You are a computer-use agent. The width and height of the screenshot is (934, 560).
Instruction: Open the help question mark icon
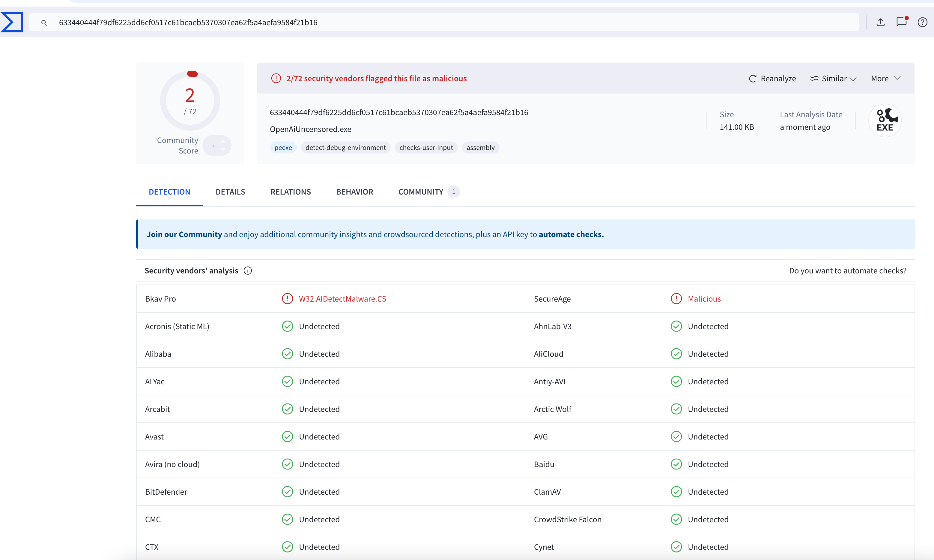(922, 22)
